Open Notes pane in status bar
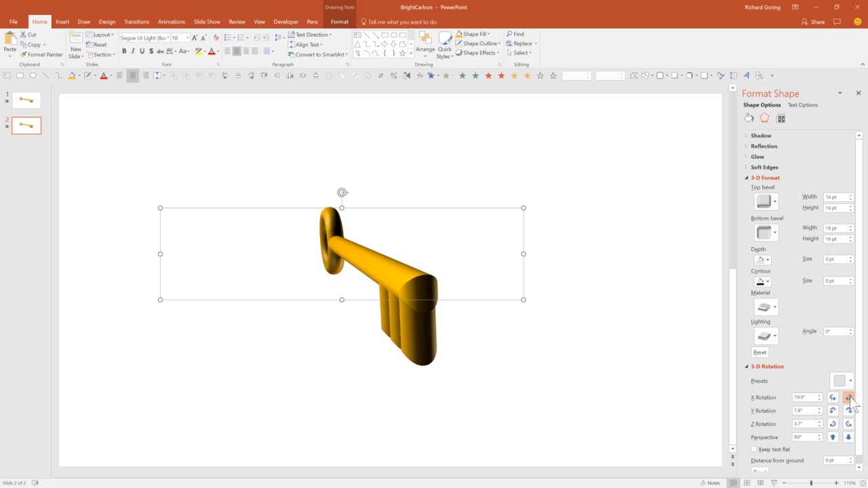Screen dimensions: 868x488 pos(710,483)
